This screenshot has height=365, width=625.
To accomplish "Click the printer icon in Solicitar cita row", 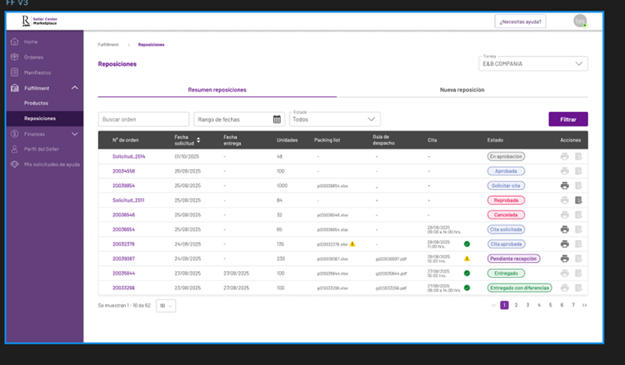I will click(564, 186).
